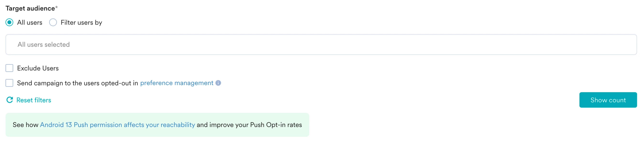
Task: Click the info icon beside preference management
Action: point(218,83)
